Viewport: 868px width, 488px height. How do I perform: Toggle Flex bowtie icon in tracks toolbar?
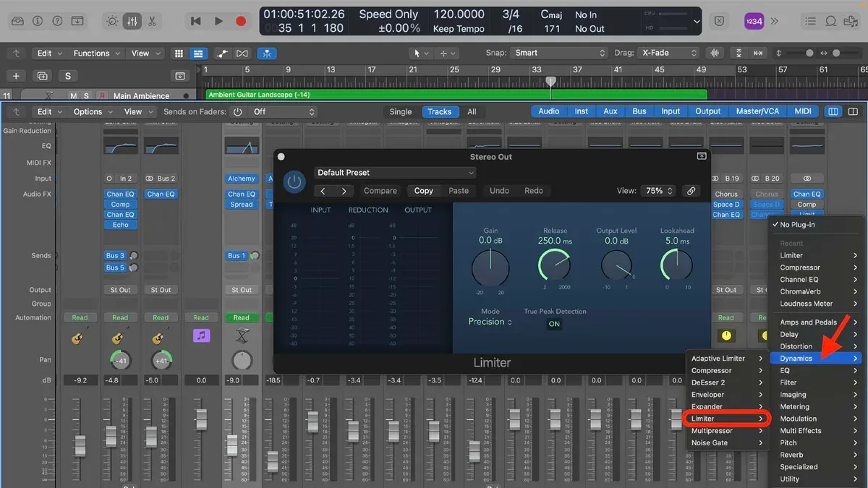point(242,53)
